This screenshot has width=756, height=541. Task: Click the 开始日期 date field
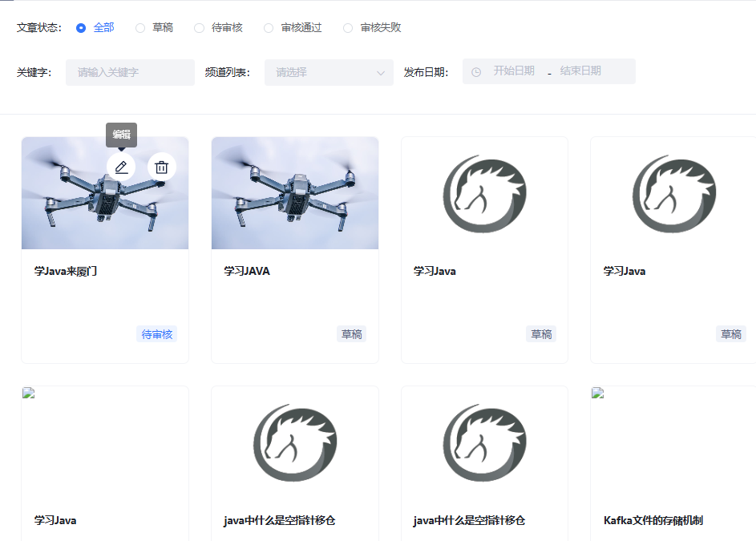[x=514, y=71]
